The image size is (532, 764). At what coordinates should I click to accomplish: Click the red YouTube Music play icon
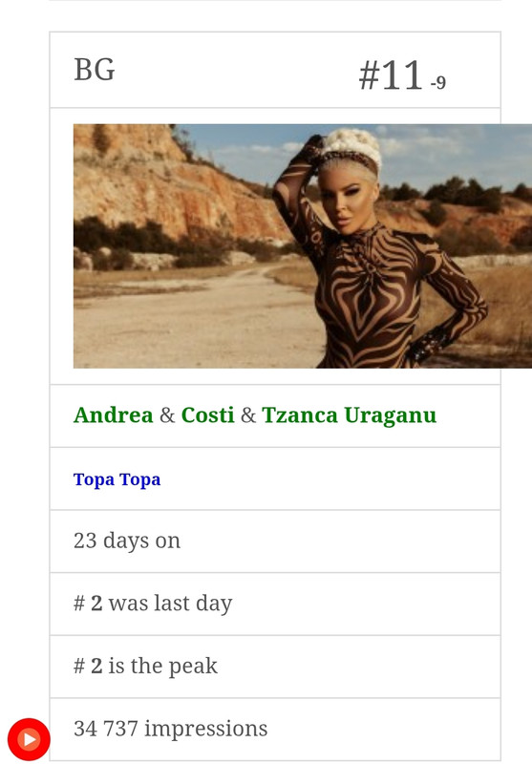pyautogui.click(x=29, y=739)
